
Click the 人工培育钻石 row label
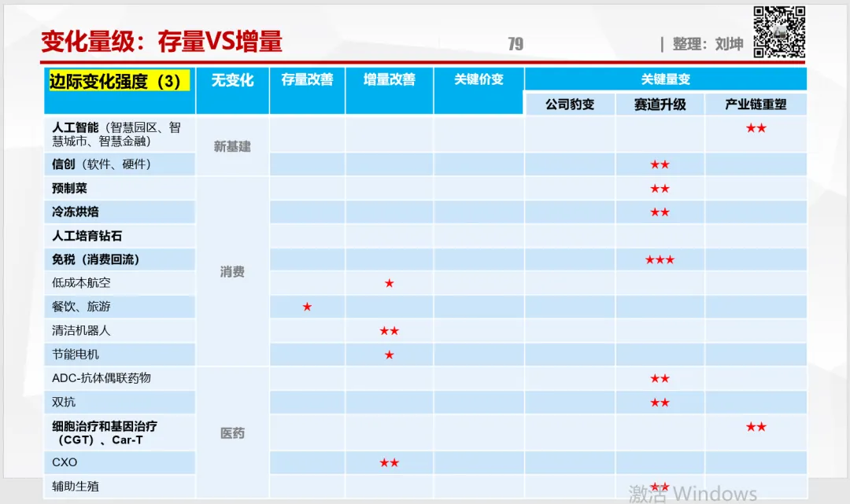[87, 236]
